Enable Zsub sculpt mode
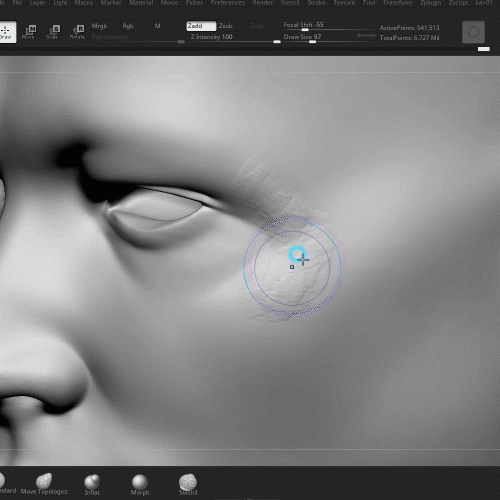 226,26
